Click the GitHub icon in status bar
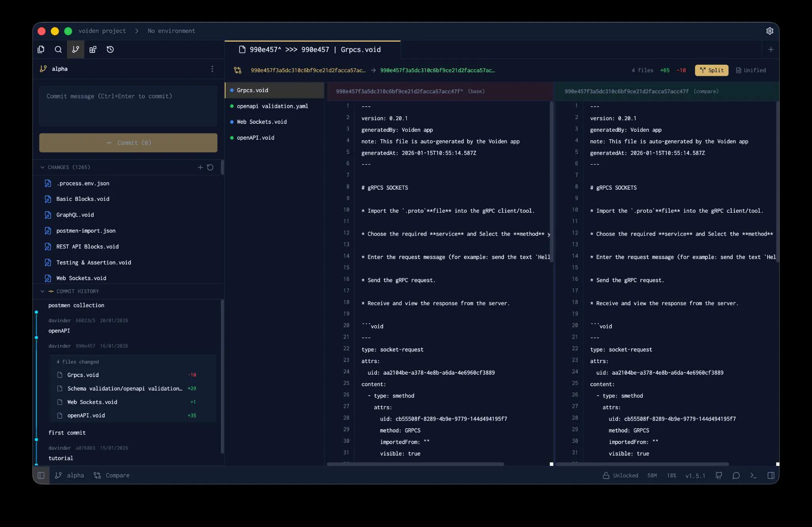This screenshot has width=812, height=527. pyautogui.click(x=718, y=475)
